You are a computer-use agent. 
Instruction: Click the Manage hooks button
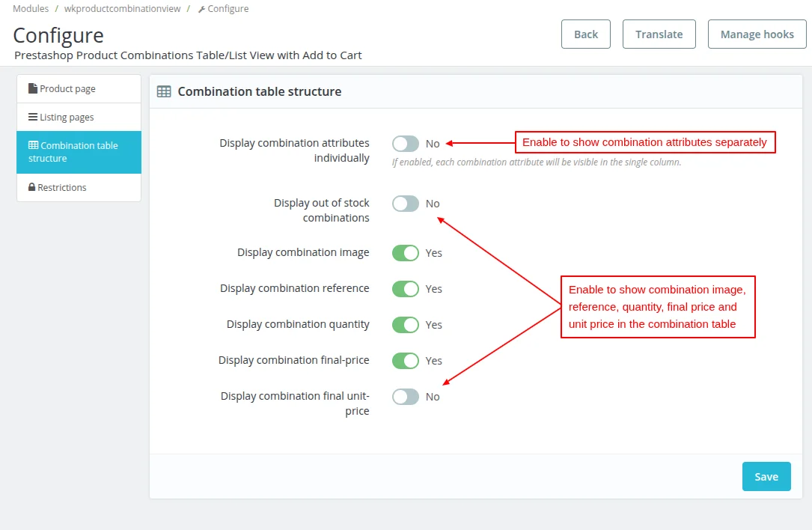pyautogui.click(x=757, y=34)
